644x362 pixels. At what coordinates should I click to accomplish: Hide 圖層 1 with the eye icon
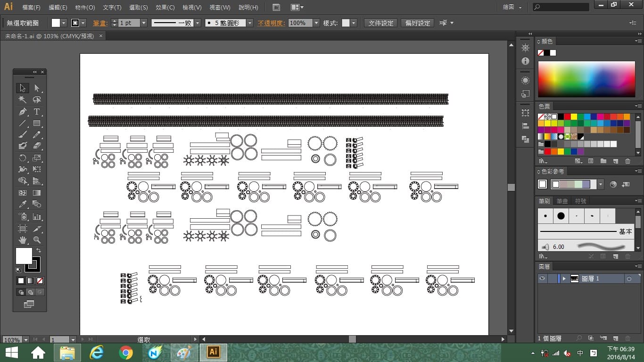point(542,279)
